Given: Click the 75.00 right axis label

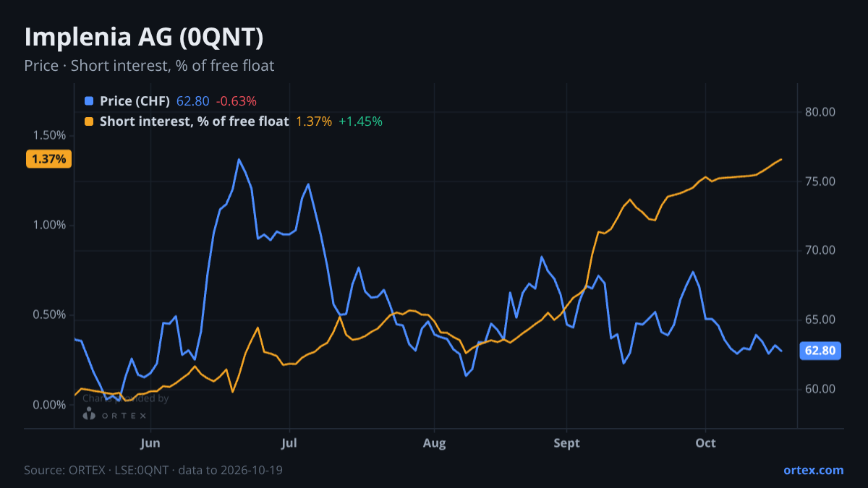Looking at the screenshot, I should click(820, 181).
